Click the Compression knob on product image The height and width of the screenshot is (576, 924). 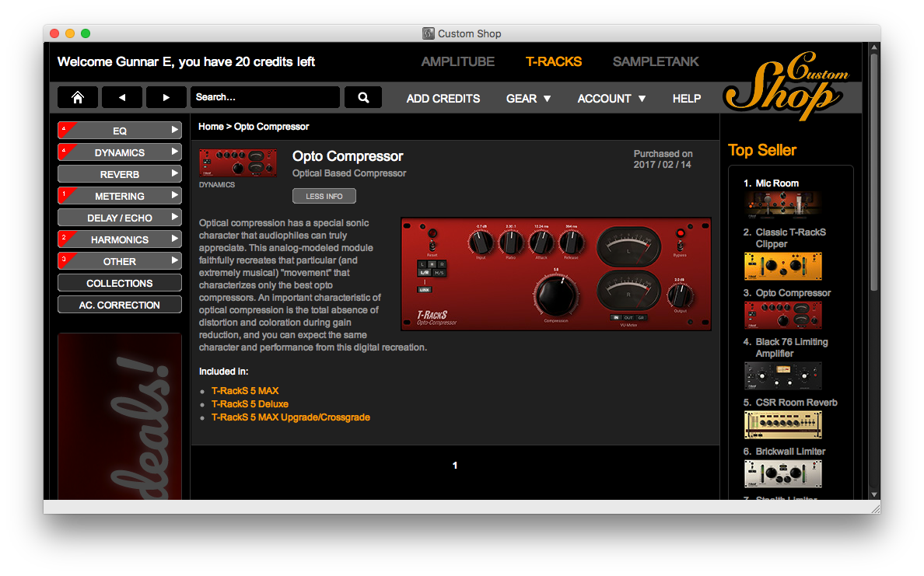(555, 295)
